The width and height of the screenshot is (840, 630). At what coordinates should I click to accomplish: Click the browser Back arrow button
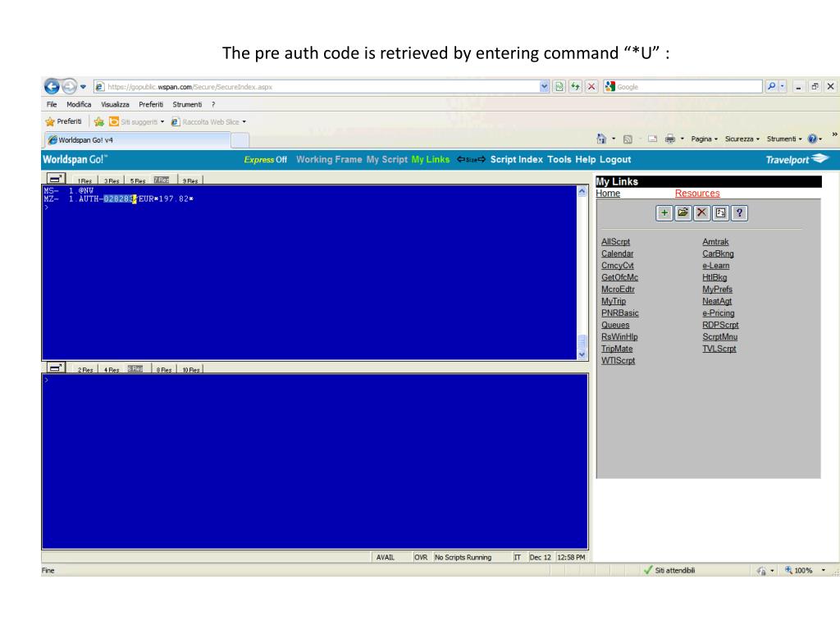[52, 86]
